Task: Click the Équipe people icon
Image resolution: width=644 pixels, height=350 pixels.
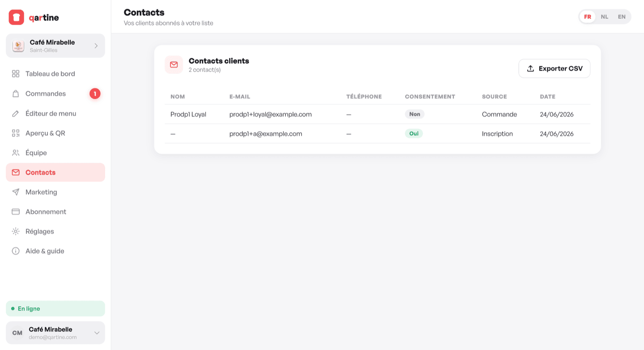Action: 16,153
